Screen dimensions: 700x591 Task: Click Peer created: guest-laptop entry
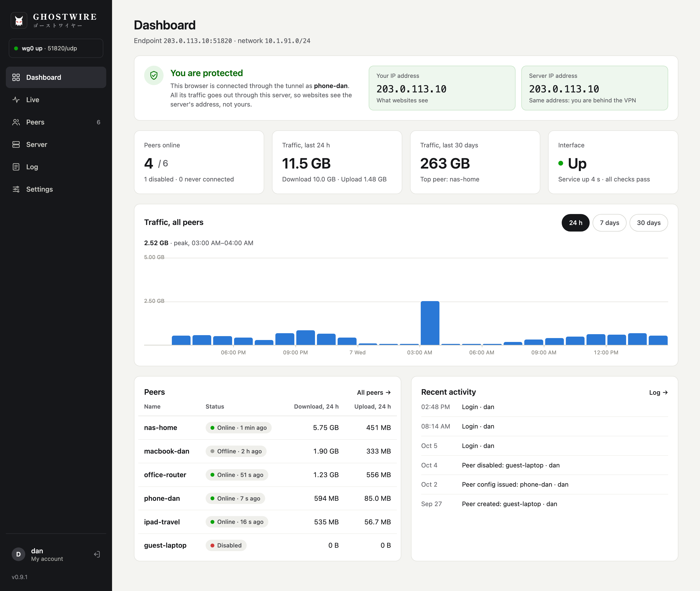[544, 504]
